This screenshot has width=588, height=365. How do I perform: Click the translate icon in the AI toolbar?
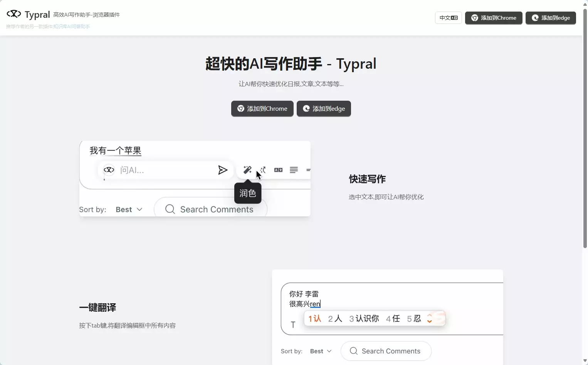[x=278, y=170]
